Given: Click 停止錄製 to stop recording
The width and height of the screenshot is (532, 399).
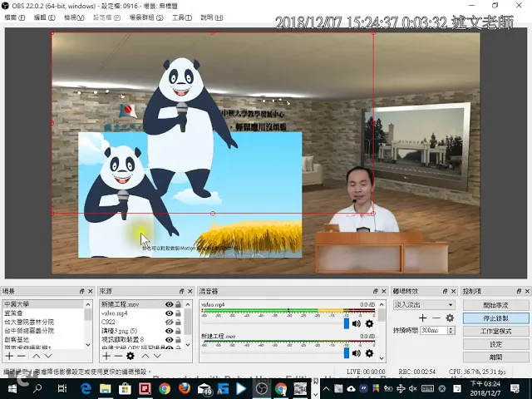Looking at the screenshot, I should tap(495, 318).
